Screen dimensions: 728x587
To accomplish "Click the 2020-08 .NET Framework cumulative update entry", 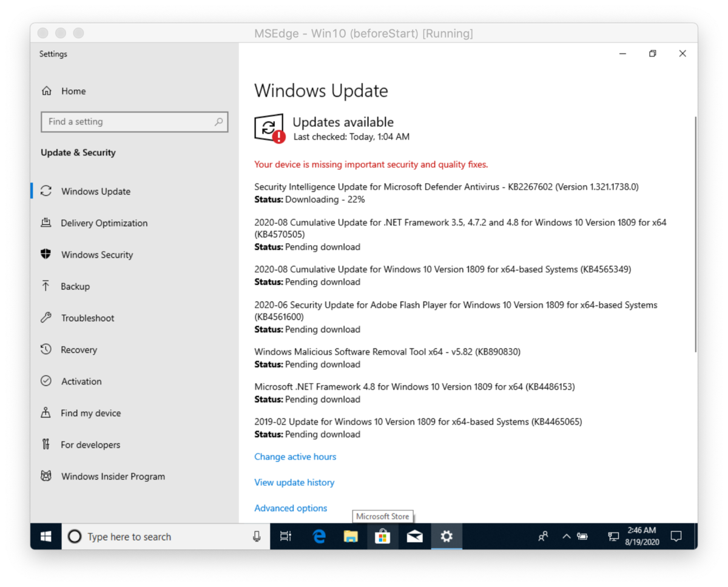I will [460, 228].
